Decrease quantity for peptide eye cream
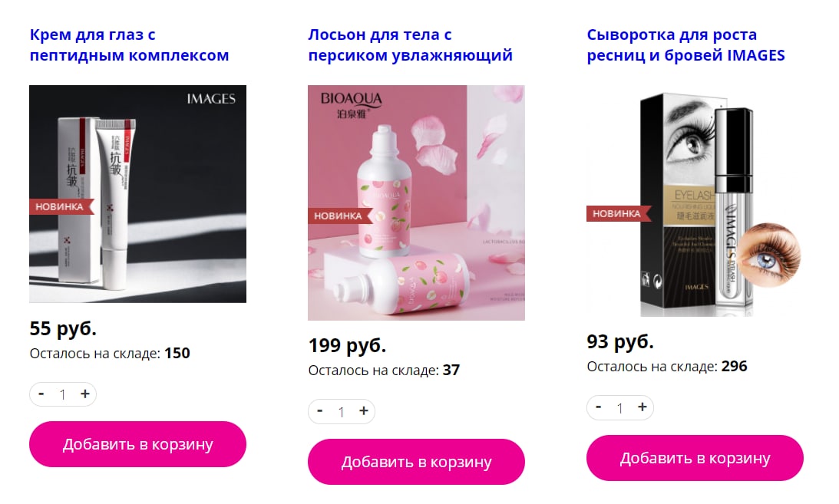This screenshot has width=839, height=504. click(41, 394)
